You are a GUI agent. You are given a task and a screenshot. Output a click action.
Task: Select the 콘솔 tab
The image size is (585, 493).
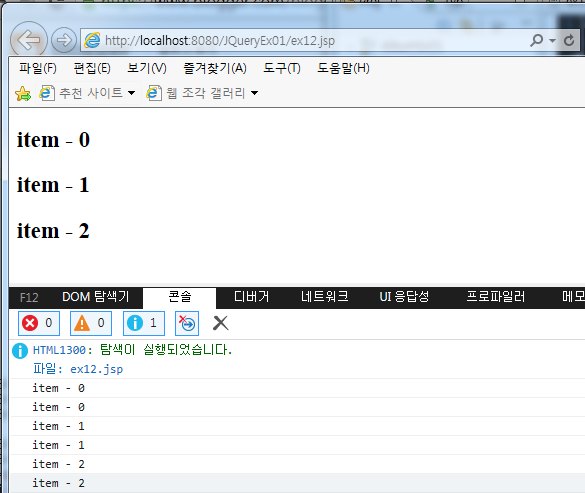pyautogui.click(x=180, y=297)
